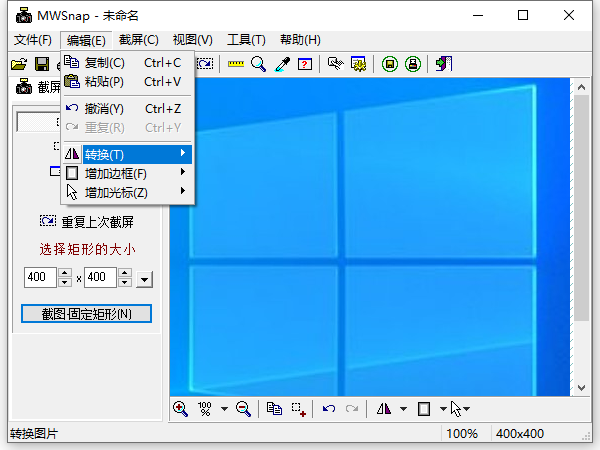Increase height with up spinner
600x450 pixels.
point(125,273)
